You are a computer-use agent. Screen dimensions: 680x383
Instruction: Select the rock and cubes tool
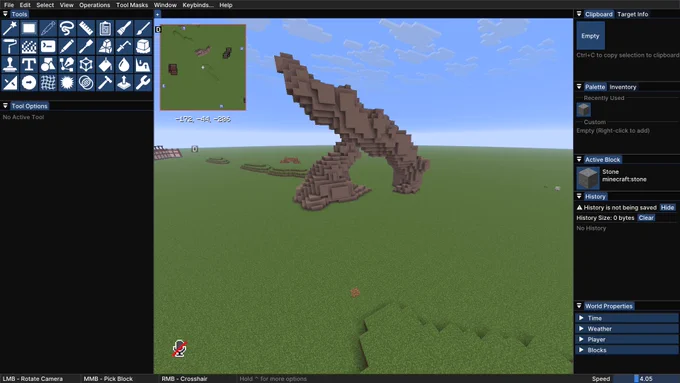coord(105,46)
